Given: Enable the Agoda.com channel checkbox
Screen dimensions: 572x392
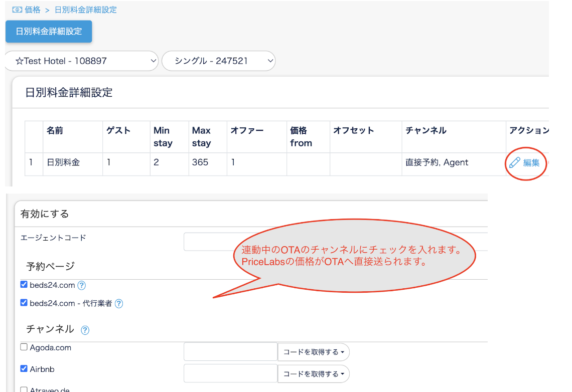Looking at the screenshot, I should (24, 347).
